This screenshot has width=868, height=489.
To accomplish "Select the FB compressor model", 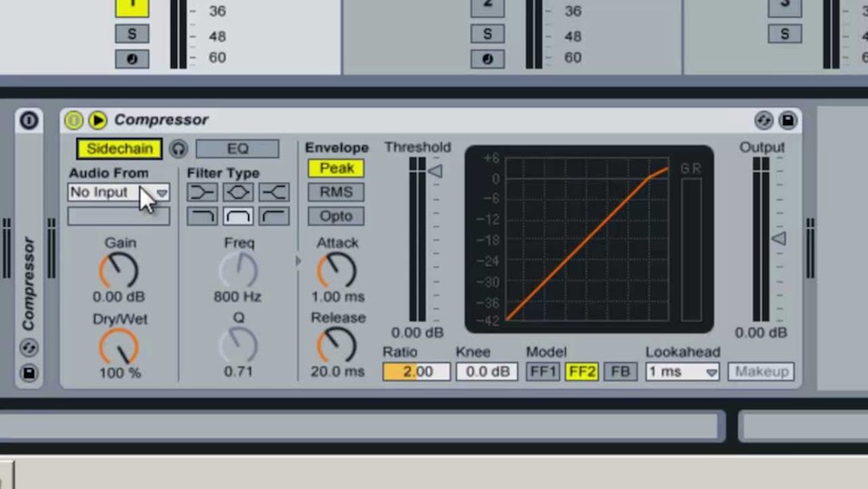I will pyautogui.click(x=620, y=372).
